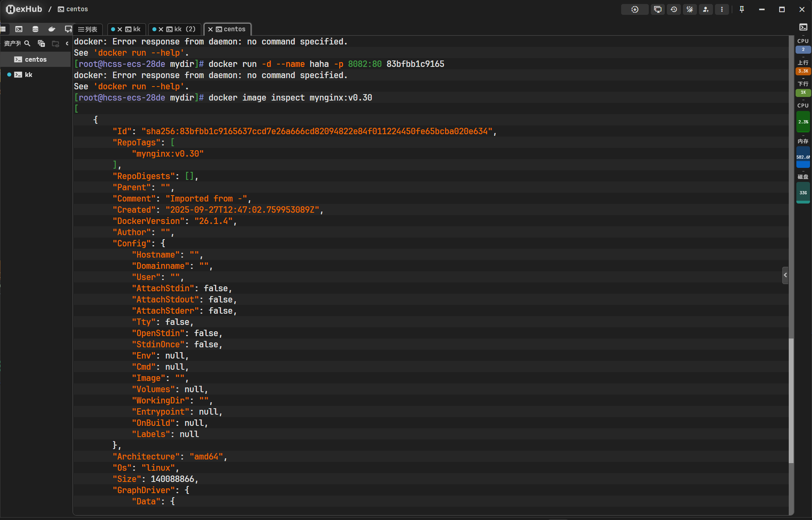This screenshot has width=812, height=520.
Task: Close the centos terminal tab
Action: tap(210, 29)
